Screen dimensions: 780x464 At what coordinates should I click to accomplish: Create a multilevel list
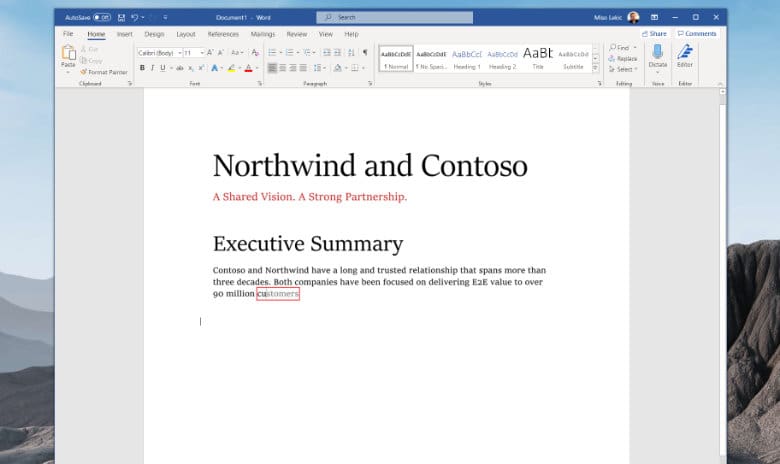(307, 52)
